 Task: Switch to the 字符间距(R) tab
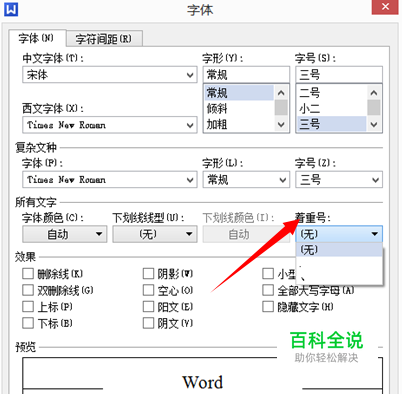104,39
